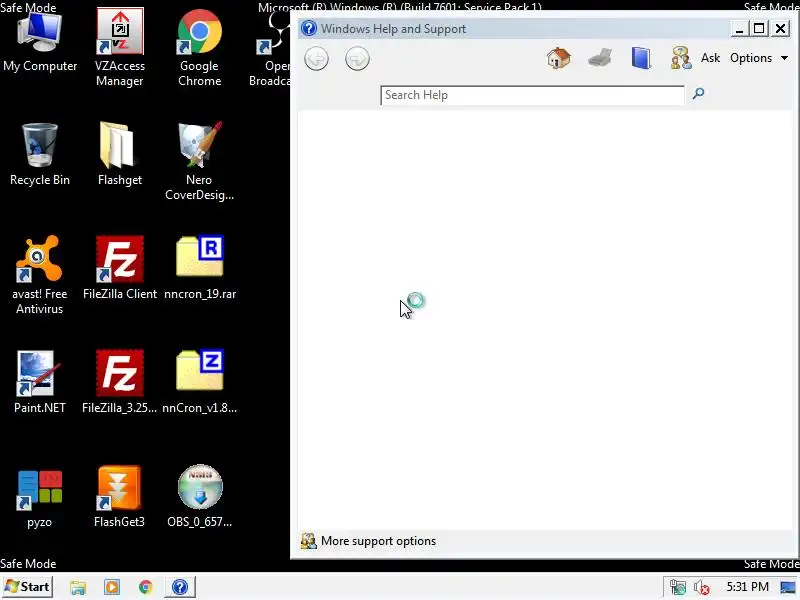Click the Show desktop button
Screen dimensions: 800x600
tap(788, 587)
